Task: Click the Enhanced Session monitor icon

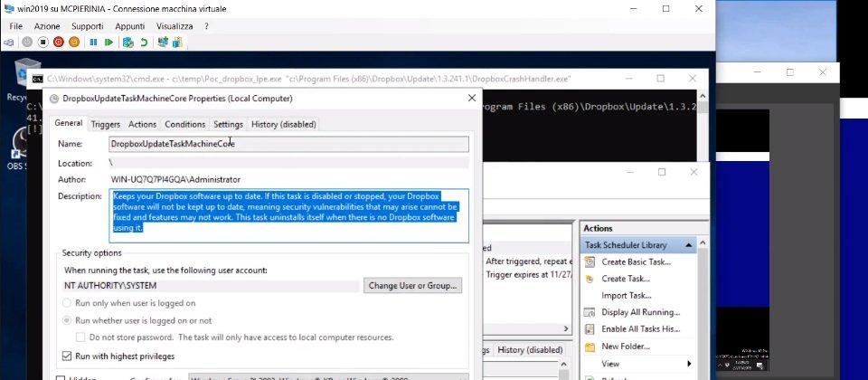Action: 163,43
